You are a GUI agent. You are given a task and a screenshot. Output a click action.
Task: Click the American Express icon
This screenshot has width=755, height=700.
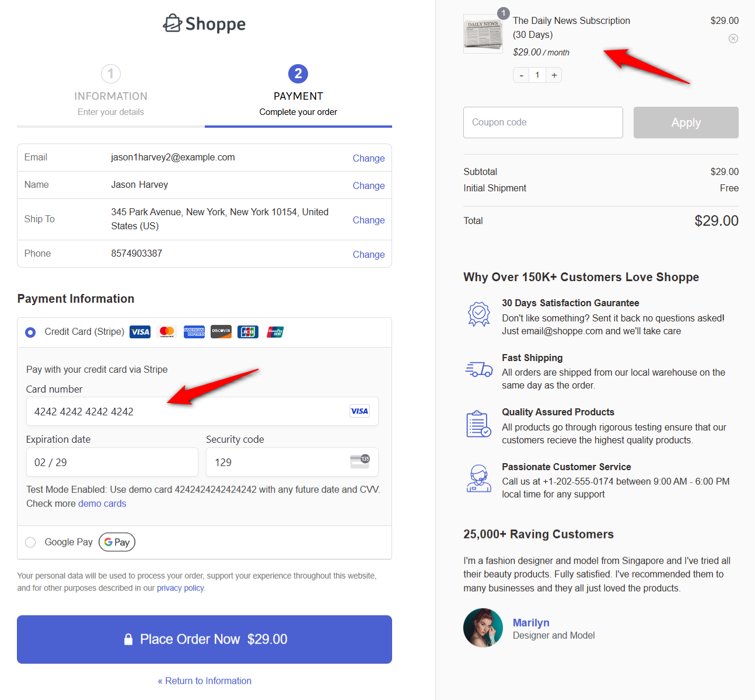pyautogui.click(x=194, y=332)
